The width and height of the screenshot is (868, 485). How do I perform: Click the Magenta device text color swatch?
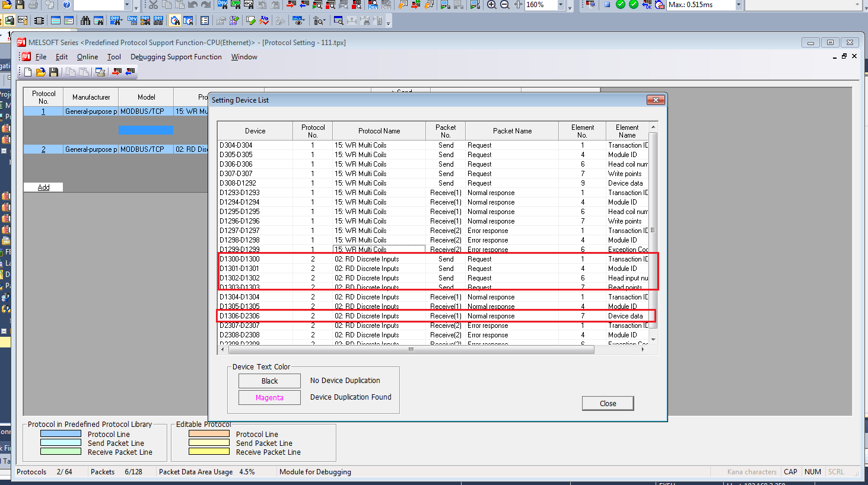pyautogui.click(x=269, y=397)
